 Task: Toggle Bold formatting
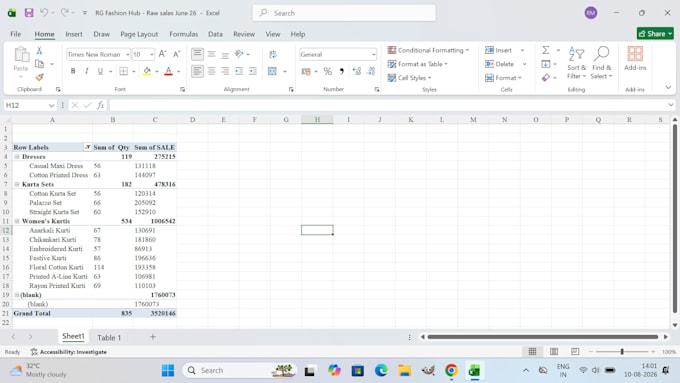coord(73,71)
